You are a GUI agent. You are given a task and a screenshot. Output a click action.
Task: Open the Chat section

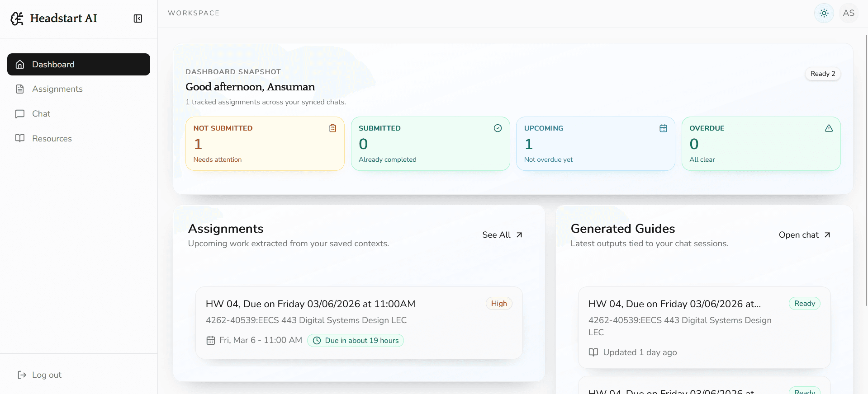tap(79, 114)
